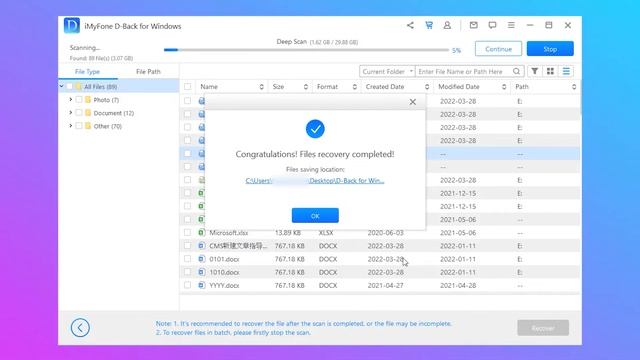Click the Continue scan button
Image resolution: width=640 pixels, height=360 pixels.
[x=498, y=49]
